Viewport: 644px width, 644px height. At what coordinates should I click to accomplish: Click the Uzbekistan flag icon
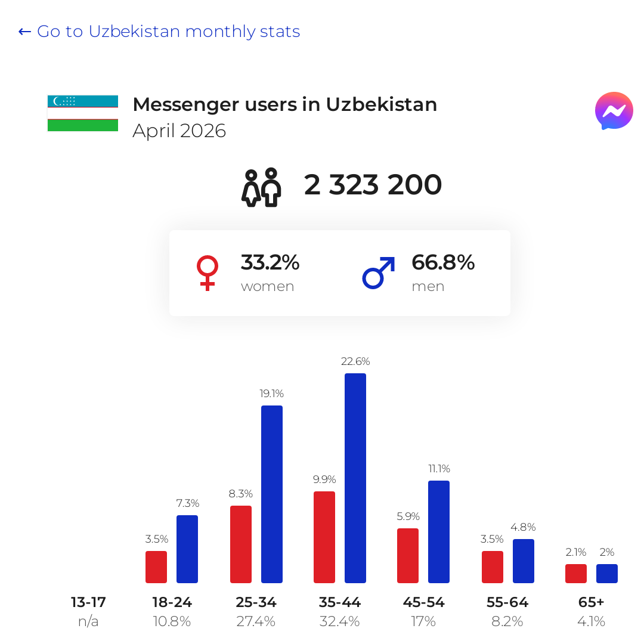click(x=83, y=113)
